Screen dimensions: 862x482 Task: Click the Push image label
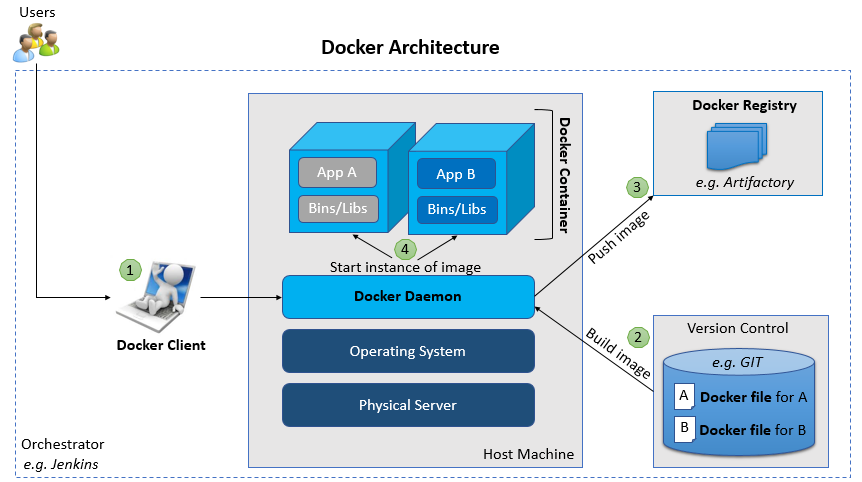pyautogui.click(x=618, y=237)
